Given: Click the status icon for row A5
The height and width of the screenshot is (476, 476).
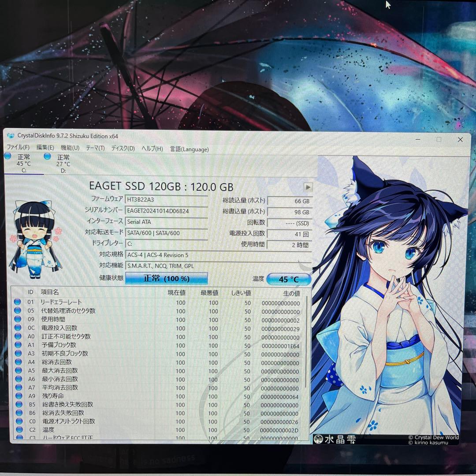Looking at the screenshot, I should pyautogui.click(x=19, y=370).
